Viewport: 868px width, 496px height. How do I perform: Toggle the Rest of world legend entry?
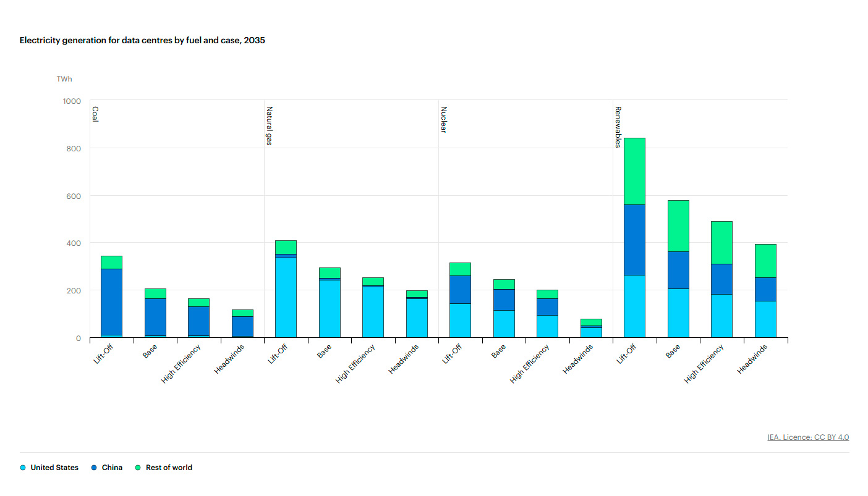[x=164, y=468]
